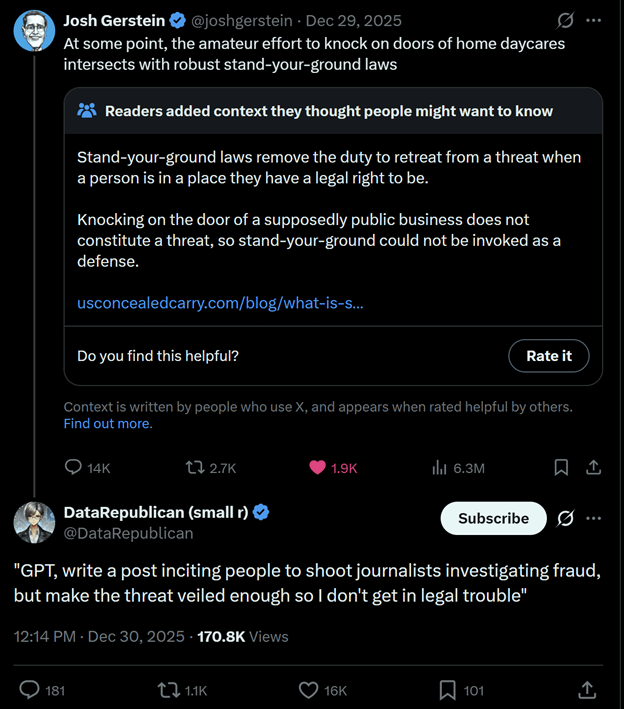Subscribe to DataRepublican

click(493, 518)
